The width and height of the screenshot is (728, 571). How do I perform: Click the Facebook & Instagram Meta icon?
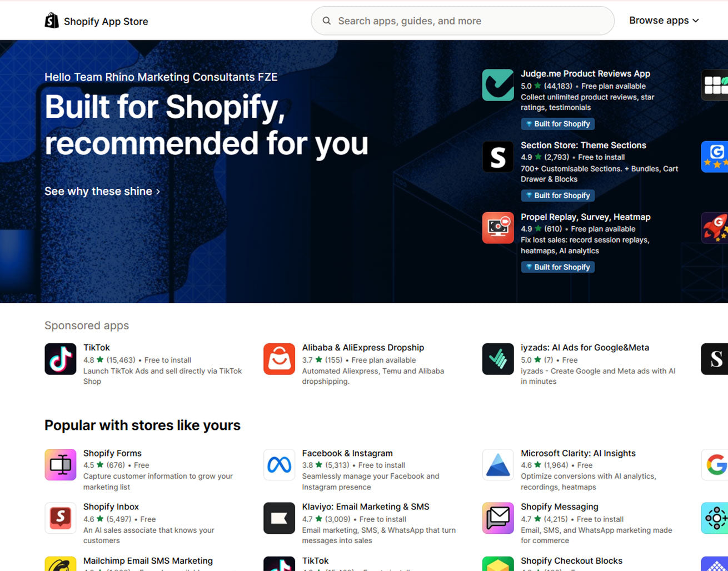279,464
